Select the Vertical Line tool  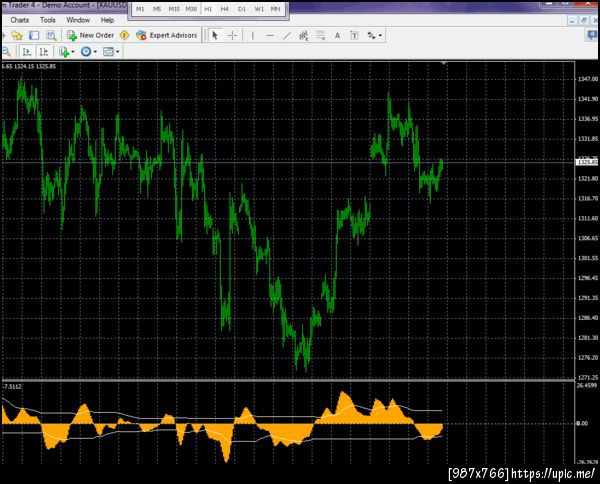[x=253, y=36]
